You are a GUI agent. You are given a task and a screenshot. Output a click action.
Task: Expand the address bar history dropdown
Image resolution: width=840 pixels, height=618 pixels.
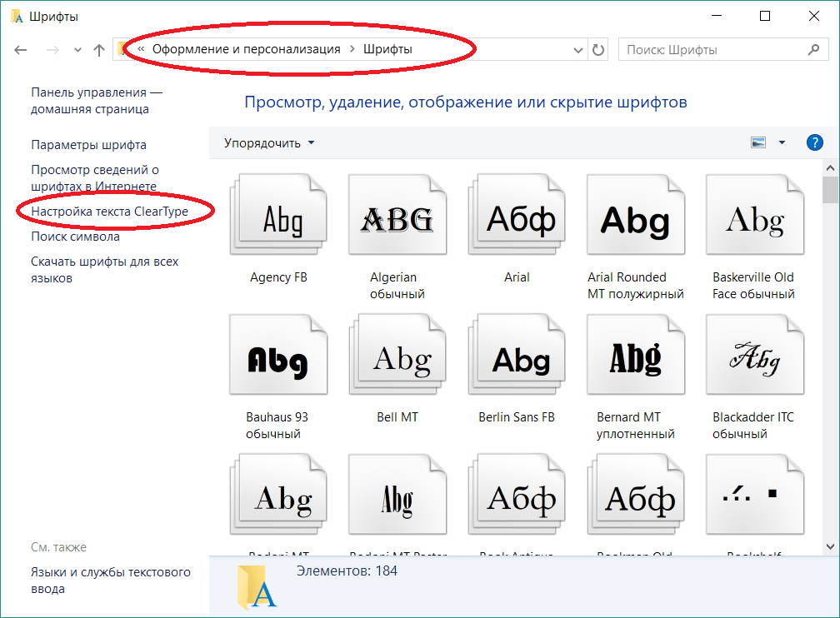pyautogui.click(x=578, y=50)
